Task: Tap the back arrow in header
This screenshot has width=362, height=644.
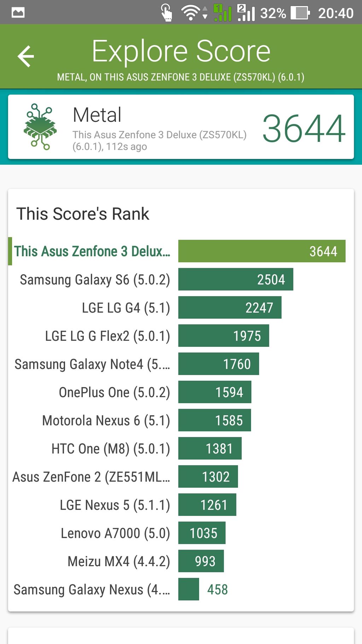Action: (x=26, y=56)
